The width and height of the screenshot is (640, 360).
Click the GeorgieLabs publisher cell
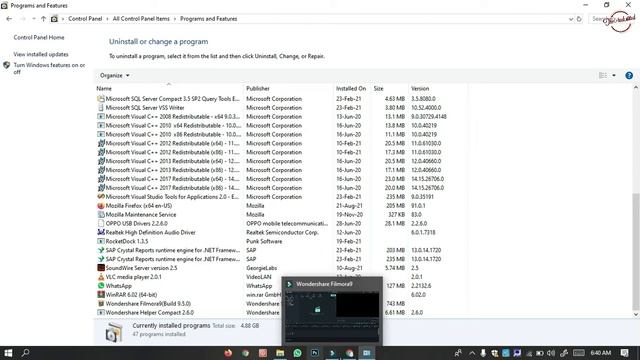[x=262, y=268]
